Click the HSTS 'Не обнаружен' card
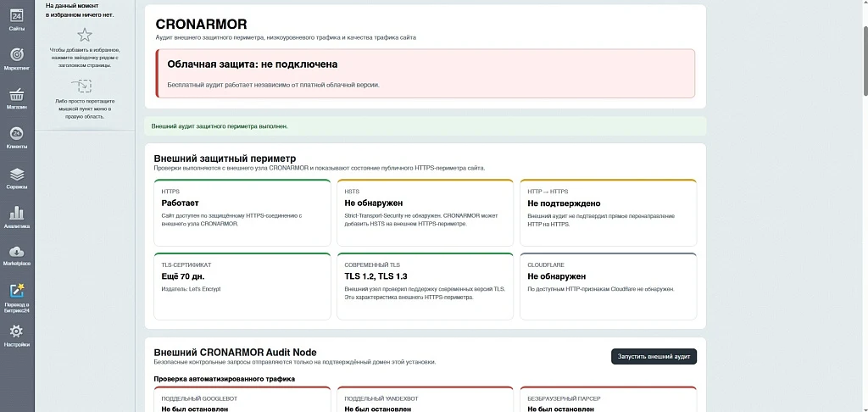The width and height of the screenshot is (868, 412). click(426, 213)
